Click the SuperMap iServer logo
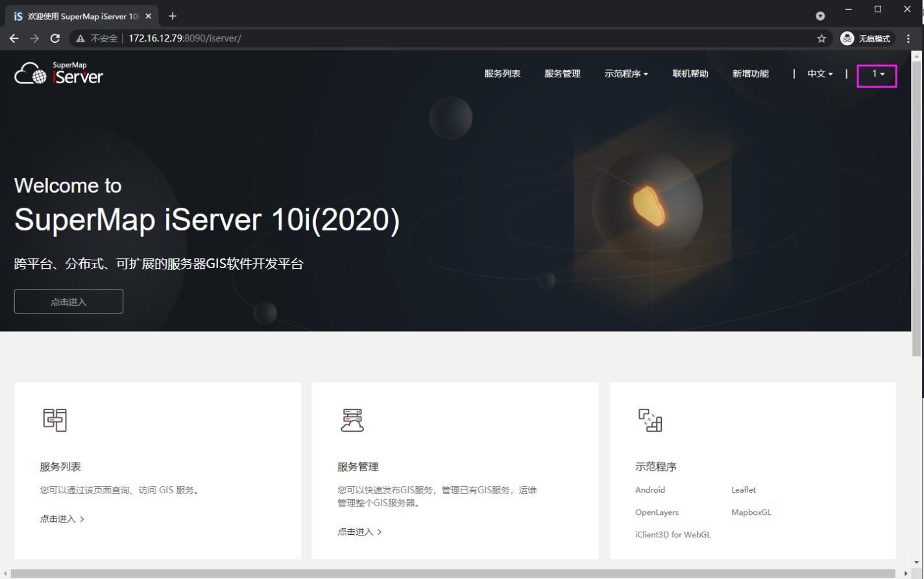 click(58, 73)
